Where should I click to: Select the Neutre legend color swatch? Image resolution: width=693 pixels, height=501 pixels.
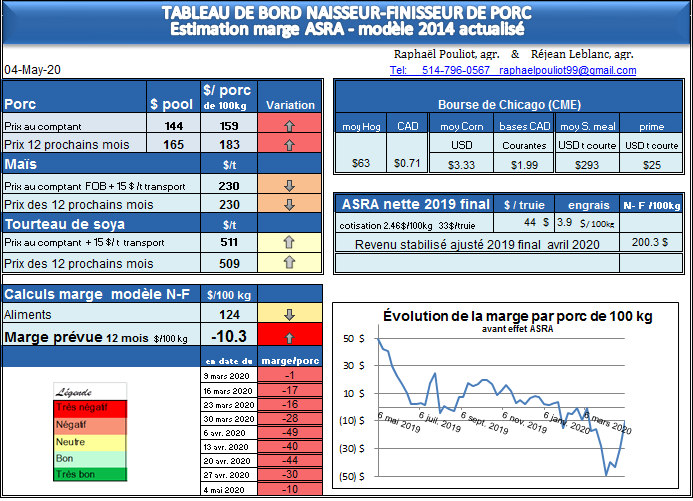[90, 441]
